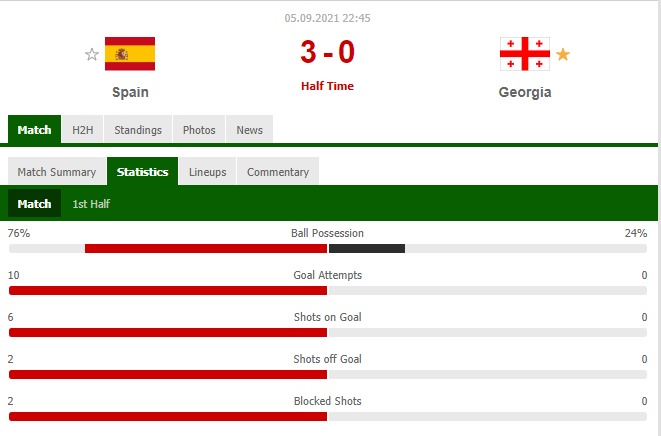Image resolution: width=661 pixels, height=436 pixels.
Task: Open the Match Summary sub-tab
Action: click(57, 172)
